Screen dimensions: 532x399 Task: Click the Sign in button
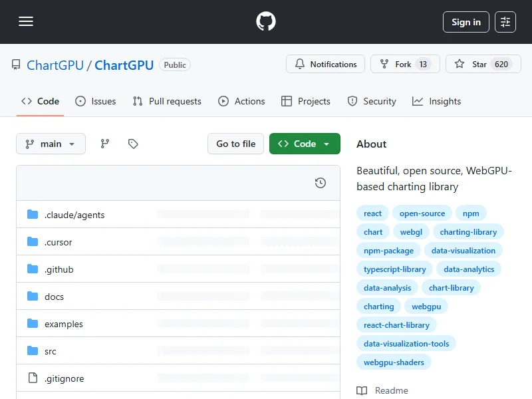tap(465, 22)
